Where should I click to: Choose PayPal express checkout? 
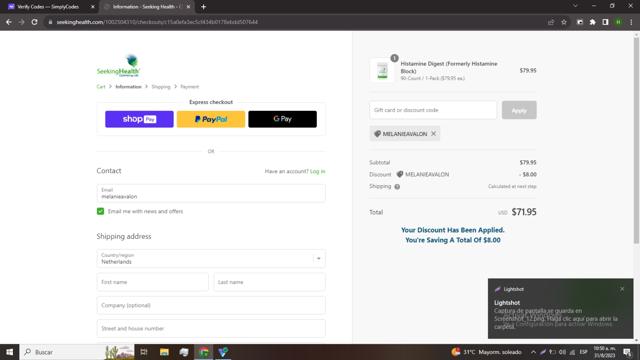tap(211, 119)
